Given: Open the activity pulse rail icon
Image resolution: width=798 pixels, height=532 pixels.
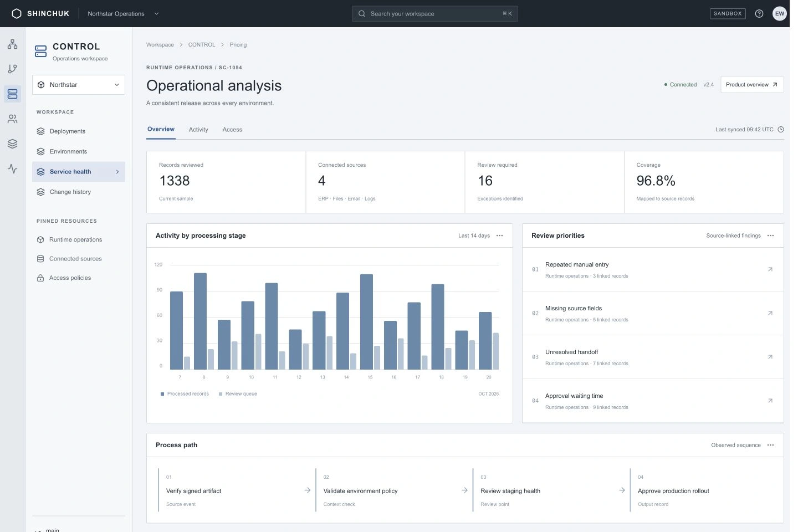Looking at the screenshot, I should [x=12, y=168].
